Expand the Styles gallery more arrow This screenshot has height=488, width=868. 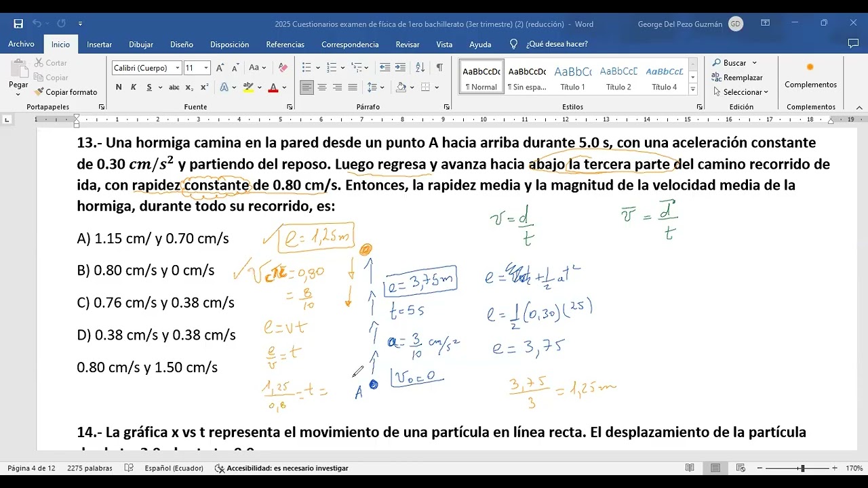coord(692,89)
